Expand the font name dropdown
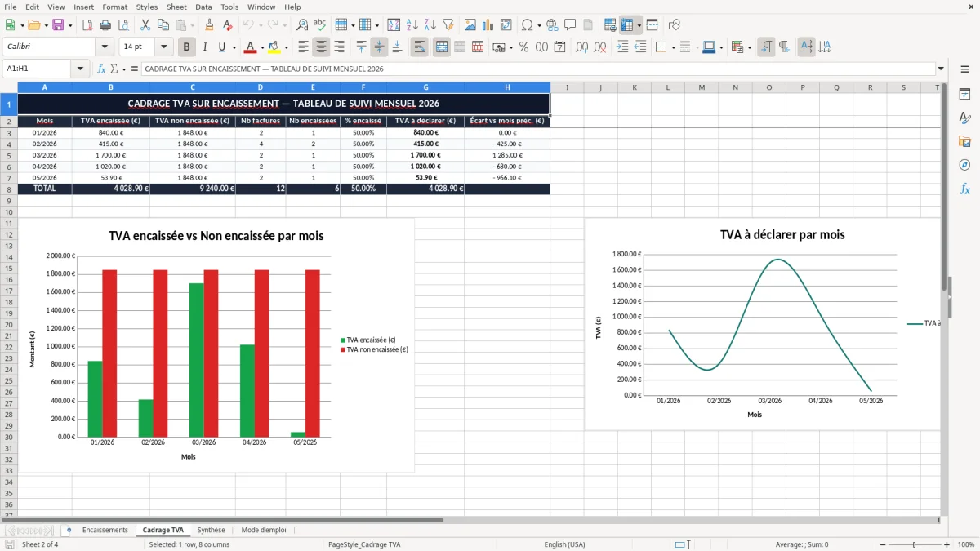Screen dimensions: 980x551 pos(105,47)
